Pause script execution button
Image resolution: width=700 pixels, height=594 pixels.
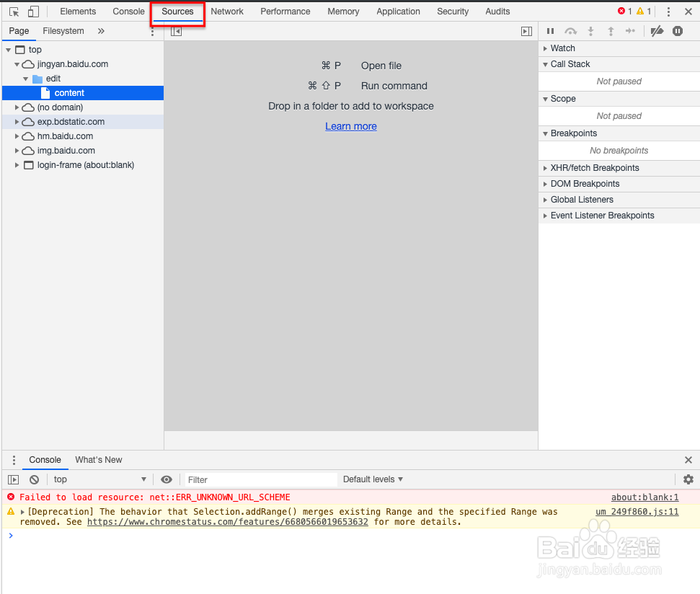click(551, 31)
